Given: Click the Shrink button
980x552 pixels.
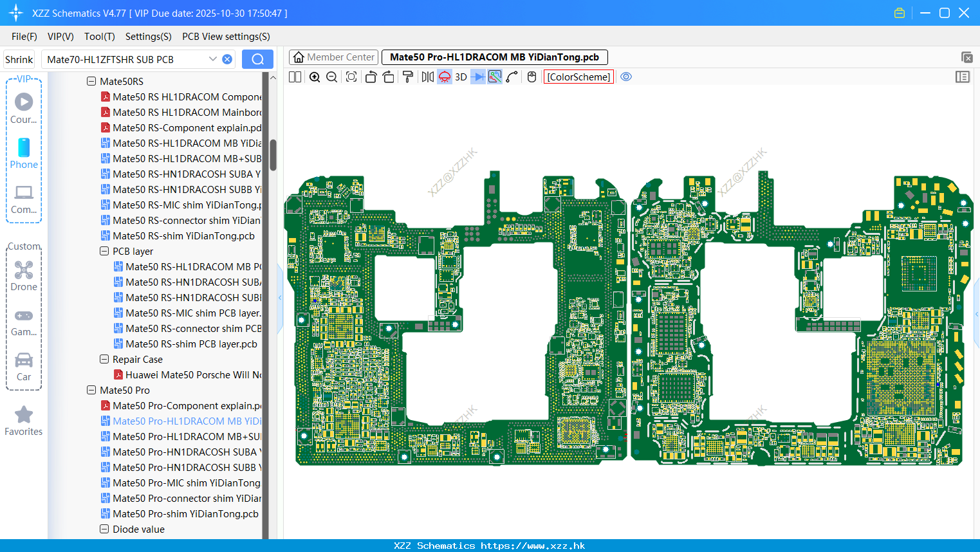Looking at the screenshot, I should (19, 59).
